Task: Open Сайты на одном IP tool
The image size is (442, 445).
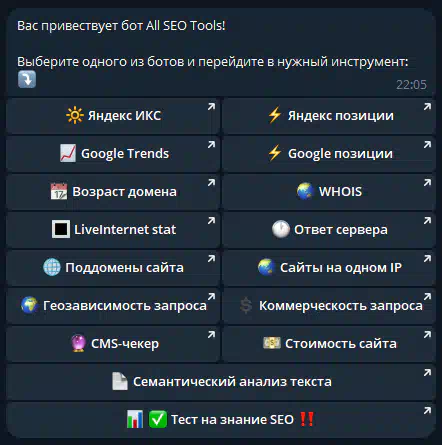Action: tap(329, 268)
